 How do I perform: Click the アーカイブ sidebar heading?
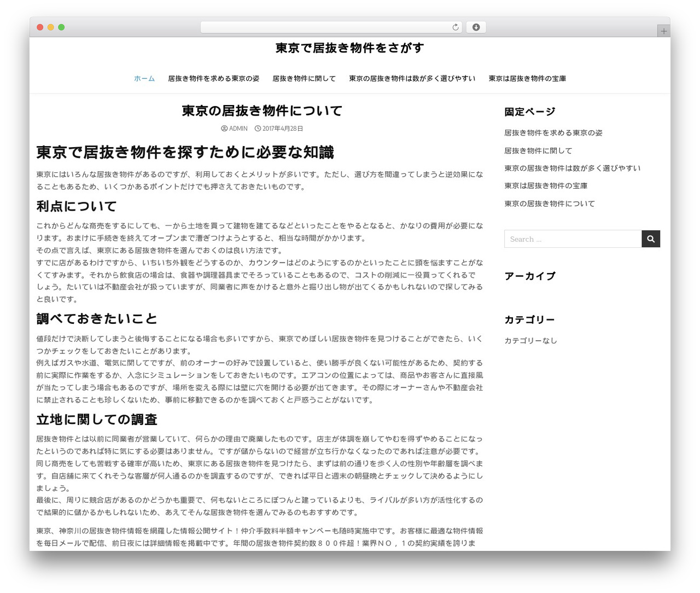click(530, 276)
